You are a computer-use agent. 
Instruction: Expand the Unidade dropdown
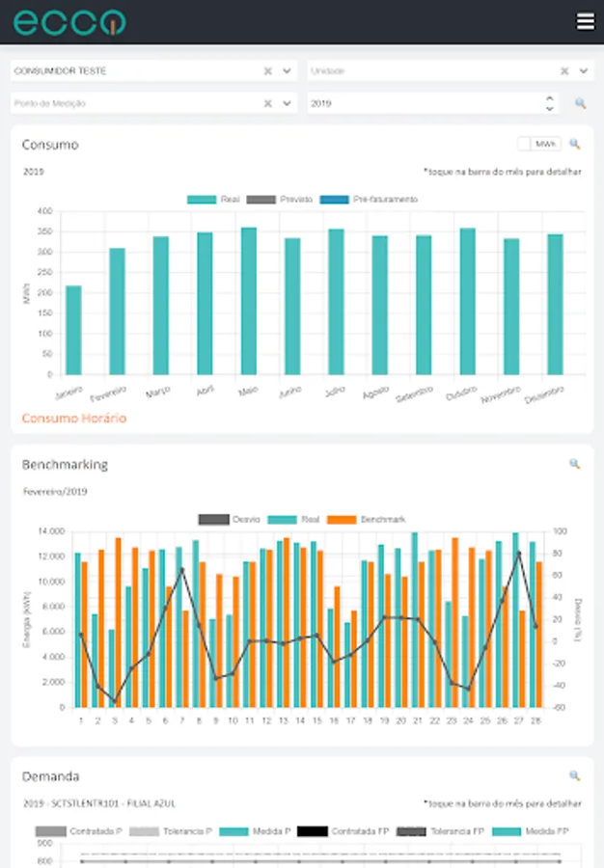tap(584, 70)
